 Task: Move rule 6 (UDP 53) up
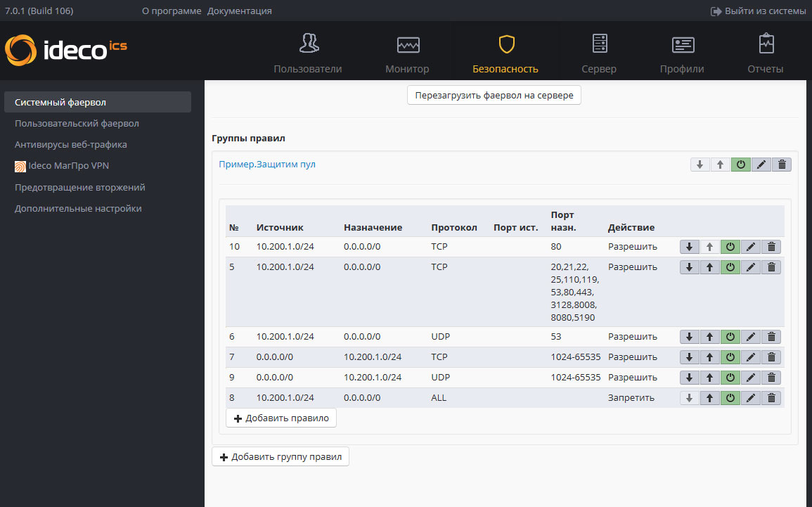coord(710,337)
